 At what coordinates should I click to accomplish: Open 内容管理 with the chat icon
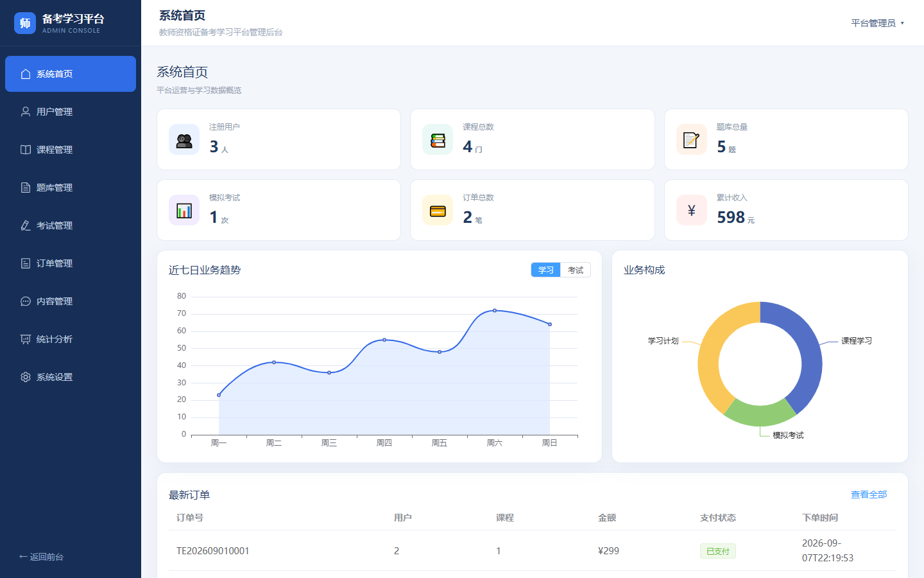(x=71, y=301)
